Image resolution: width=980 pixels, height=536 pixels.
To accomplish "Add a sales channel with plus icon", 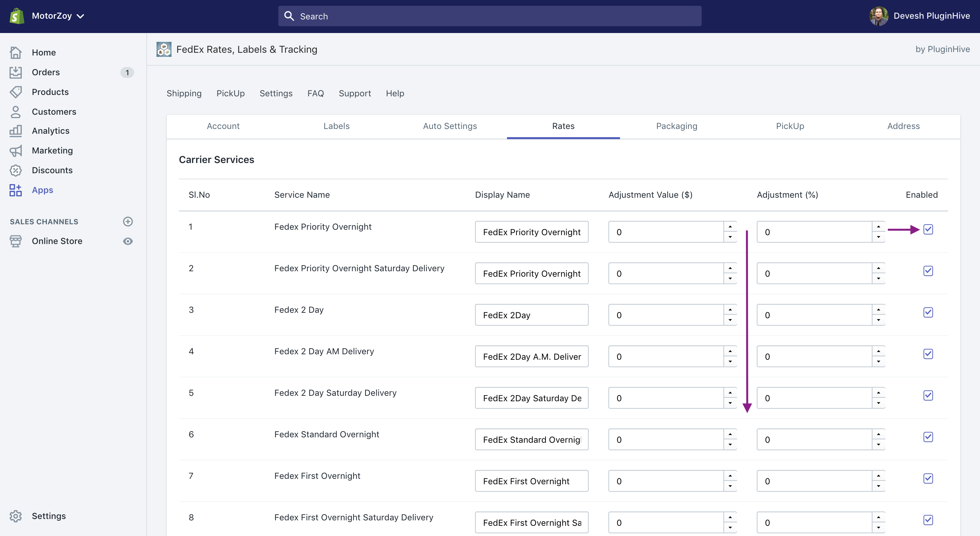I will pyautogui.click(x=128, y=222).
